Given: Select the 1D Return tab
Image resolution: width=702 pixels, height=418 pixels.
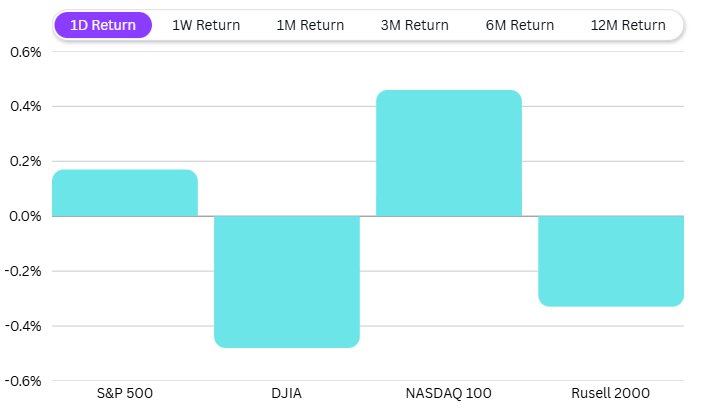Looking at the screenshot, I should [103, 25].
